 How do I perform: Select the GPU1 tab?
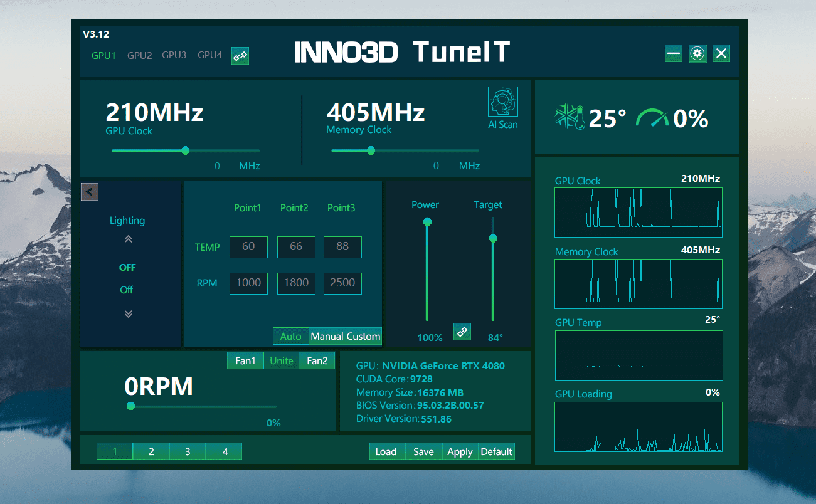[103, 55]
